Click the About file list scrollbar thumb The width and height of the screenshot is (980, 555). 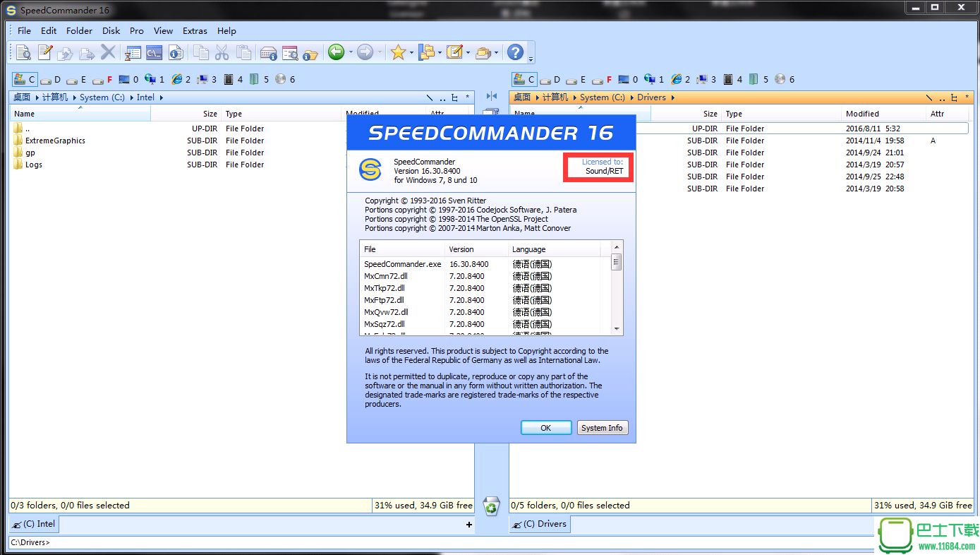617,263
